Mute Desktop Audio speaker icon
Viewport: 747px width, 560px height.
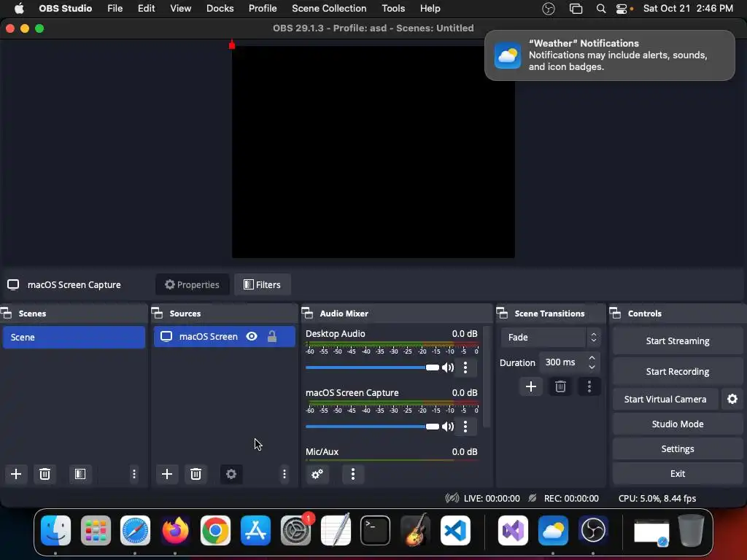click(448, 367)
